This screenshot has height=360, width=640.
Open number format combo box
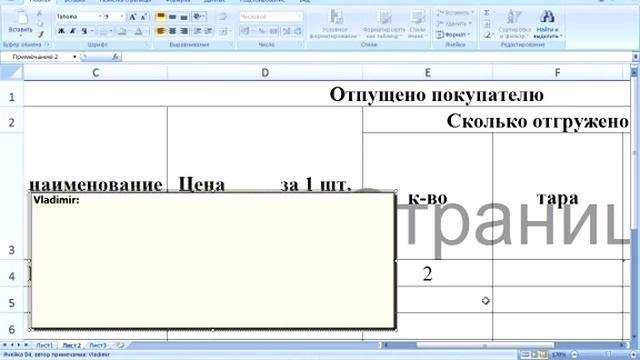coord(271,17)
